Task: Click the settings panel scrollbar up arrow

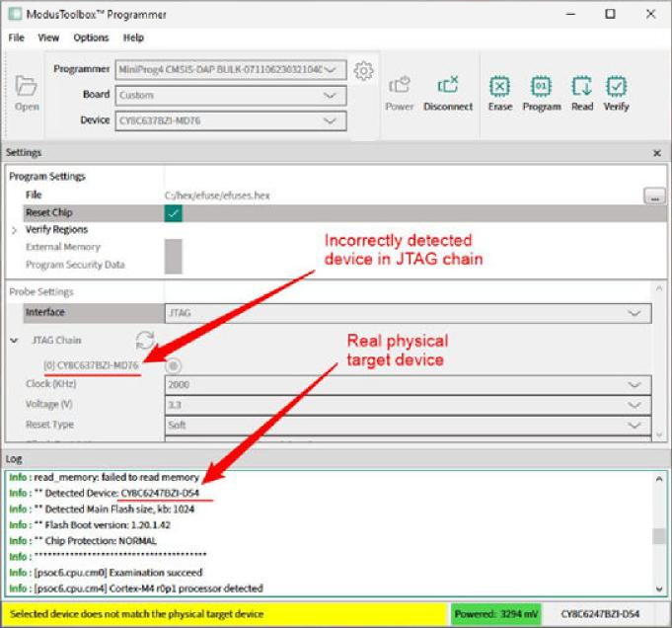Action: point(659,288)
